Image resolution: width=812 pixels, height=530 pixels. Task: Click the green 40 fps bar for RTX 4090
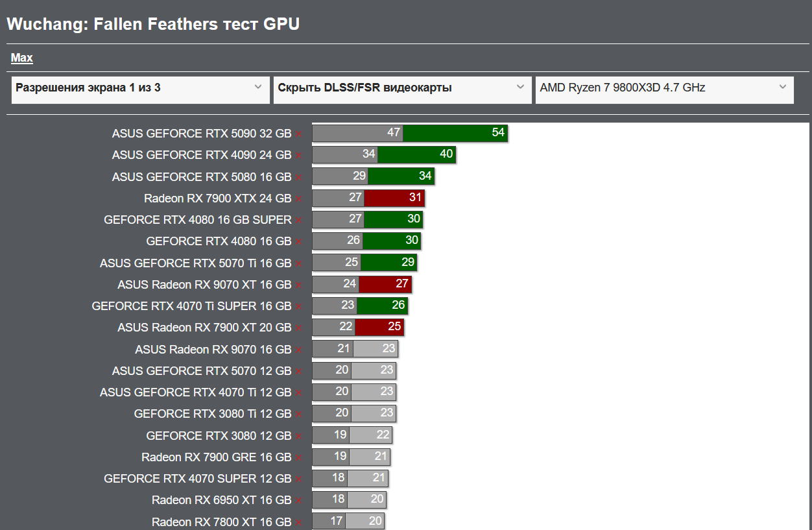416,154
